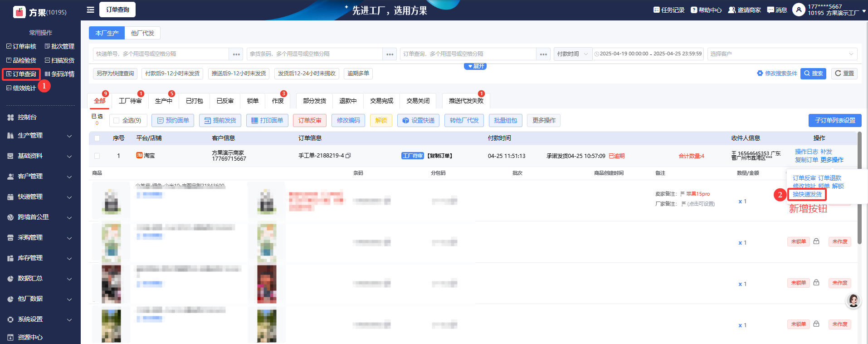This screenshot has height=344, width=868.
Task: Open the messages icon
Action: (x=770, y=10)
